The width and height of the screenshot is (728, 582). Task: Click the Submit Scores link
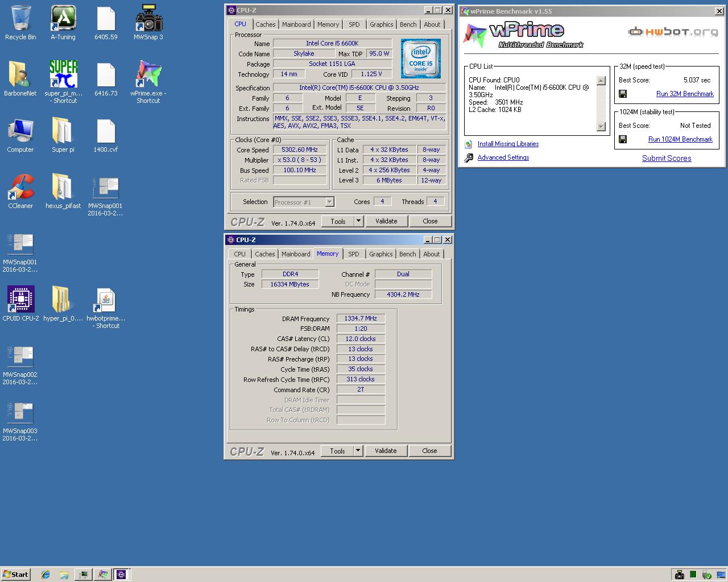[667, 159]
